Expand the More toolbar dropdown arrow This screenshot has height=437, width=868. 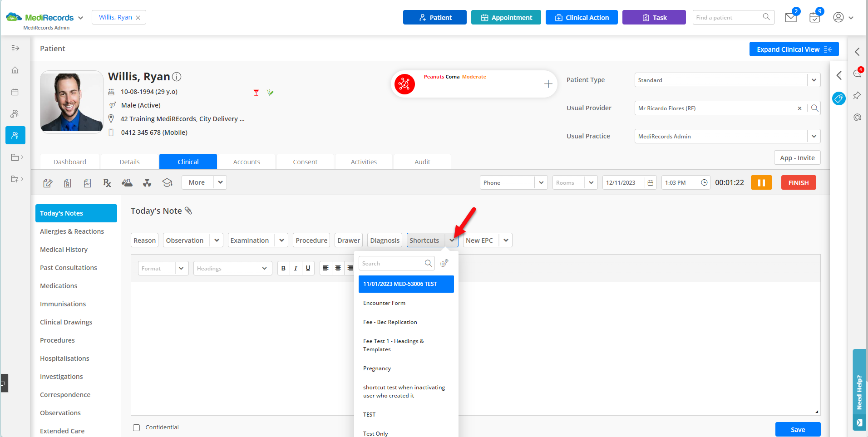[220, 182]
